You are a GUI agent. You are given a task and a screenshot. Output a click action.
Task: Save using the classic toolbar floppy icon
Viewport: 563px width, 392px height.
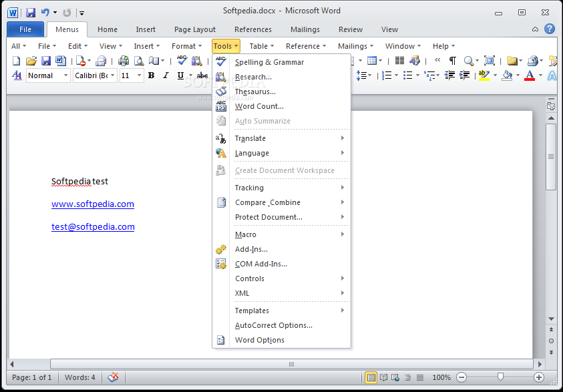(46, 61)
